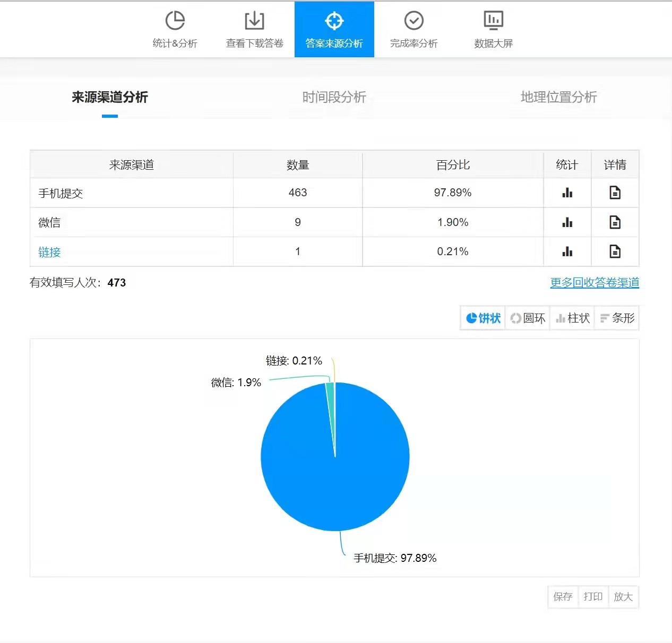Switch to the 地理位置分析 tab
672x643 pixels.
pyautogui.click(x=558, y=97)
